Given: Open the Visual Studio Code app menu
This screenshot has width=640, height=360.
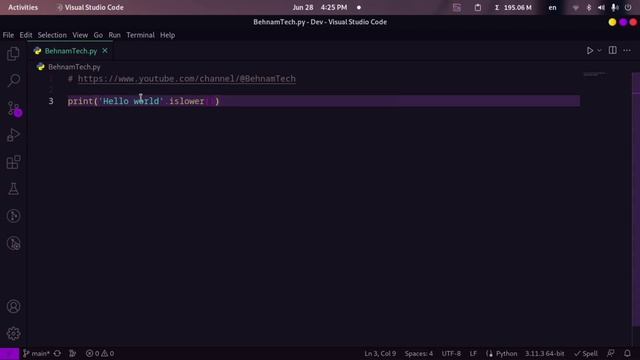Looking at the screenshot, I should (x=89, y=7).
